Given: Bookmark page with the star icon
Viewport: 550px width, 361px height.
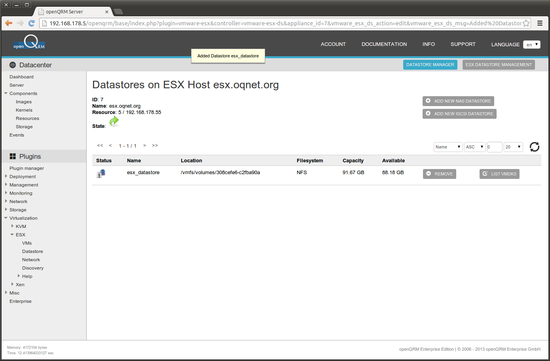Looking at the screenshot, I should (x=526, y=24).
